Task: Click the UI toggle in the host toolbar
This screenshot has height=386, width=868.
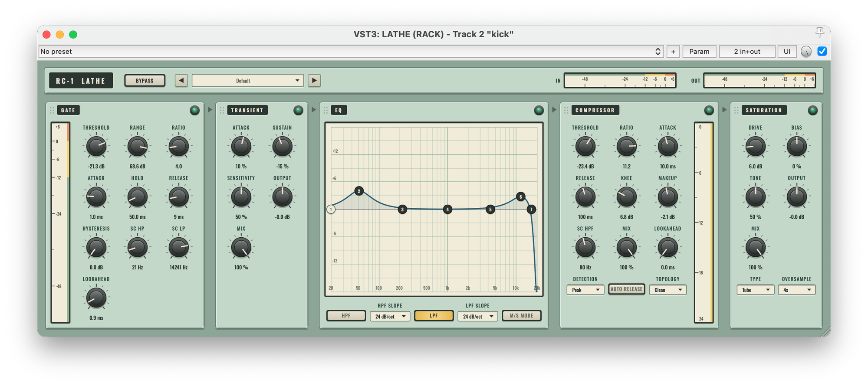Action: [787, 52]
